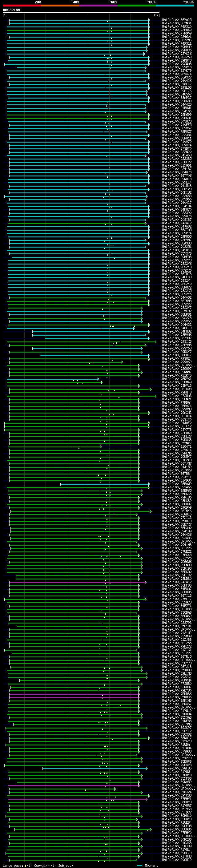Select the UniRef100_Q121M2 label

[177, 633]
